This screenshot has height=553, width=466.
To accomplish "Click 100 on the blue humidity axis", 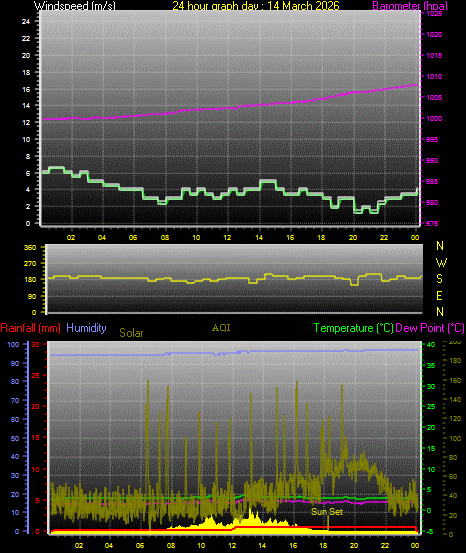I will [13, 345].
